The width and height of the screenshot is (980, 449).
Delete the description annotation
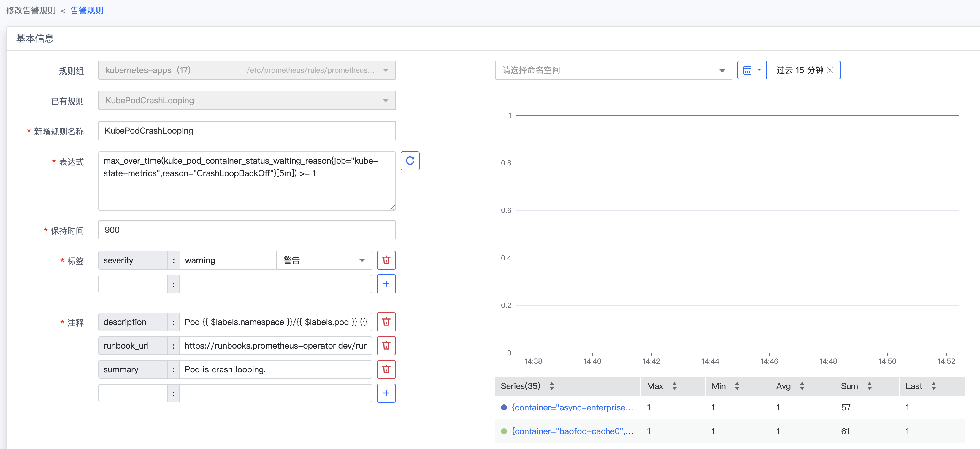[386, 322]
